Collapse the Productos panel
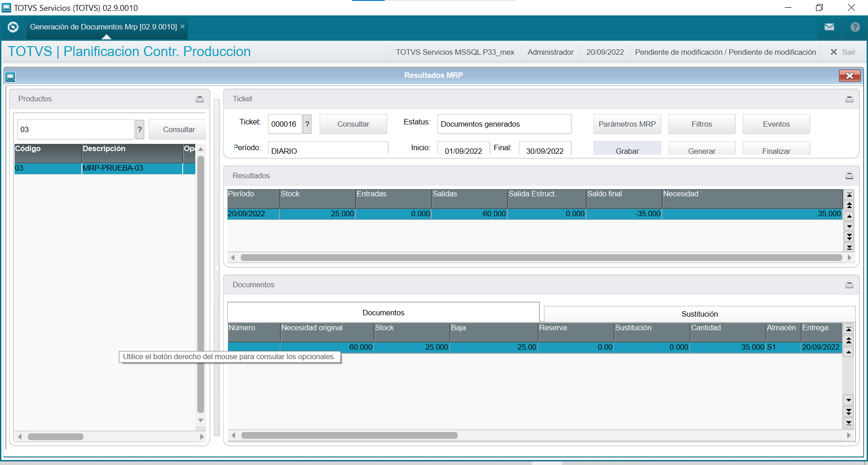 (200, 99)
